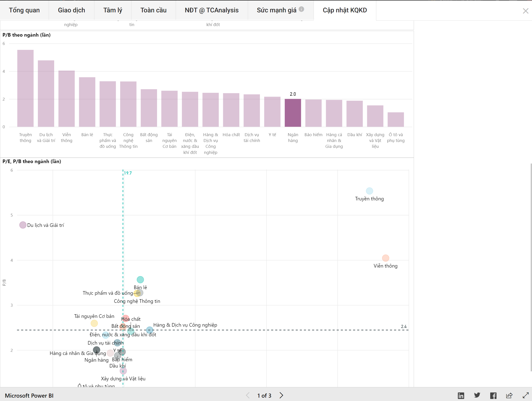Share report on Facebook icon
Screen dimensions: 532x401
pos(493,395)
